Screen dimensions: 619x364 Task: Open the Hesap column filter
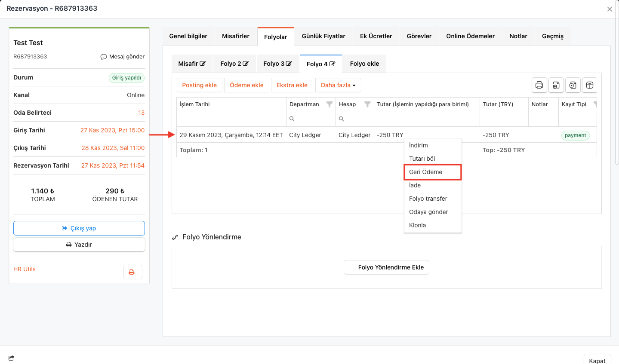(x=367, y=104)
